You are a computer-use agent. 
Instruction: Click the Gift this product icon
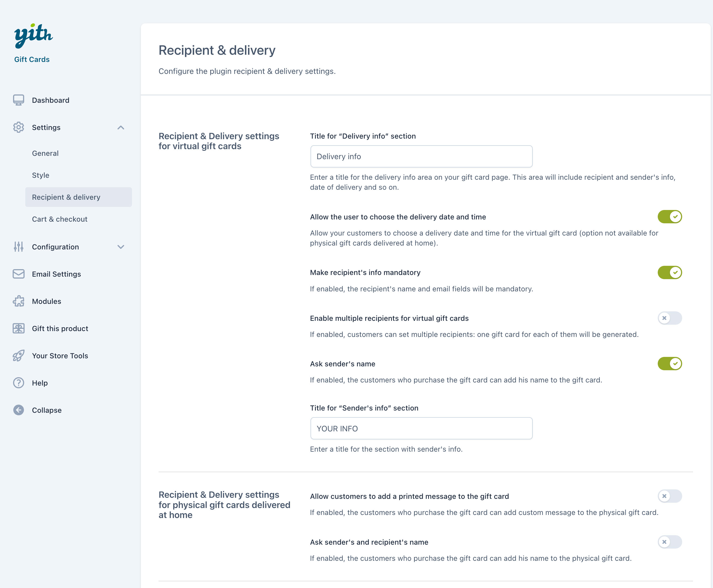tap(19, 329)
